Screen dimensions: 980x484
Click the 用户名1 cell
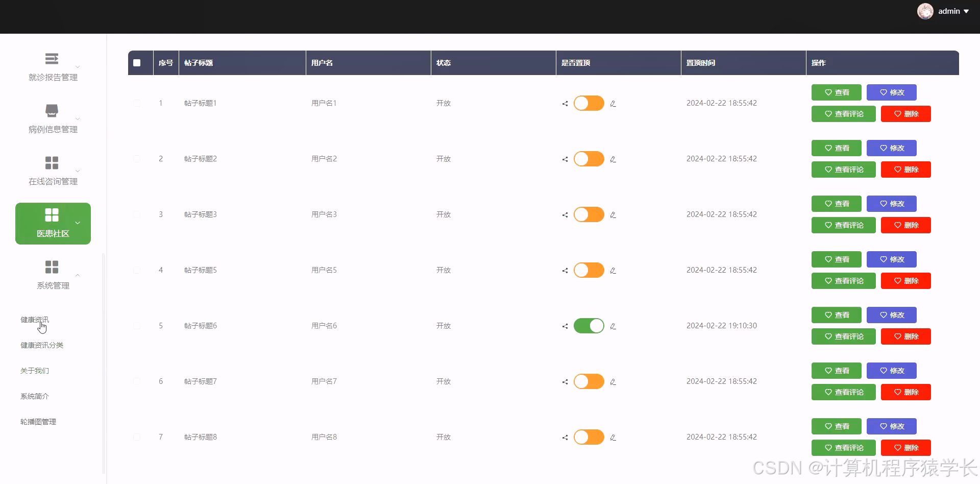click(x=324, y=103)
